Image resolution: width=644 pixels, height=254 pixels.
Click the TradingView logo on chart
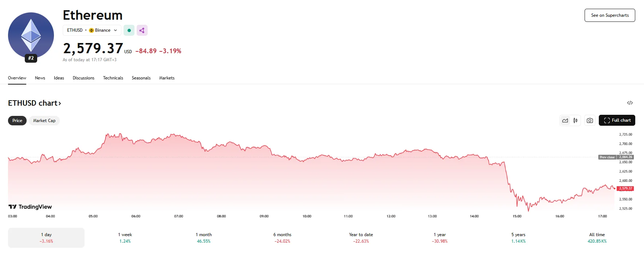(30, 207)
